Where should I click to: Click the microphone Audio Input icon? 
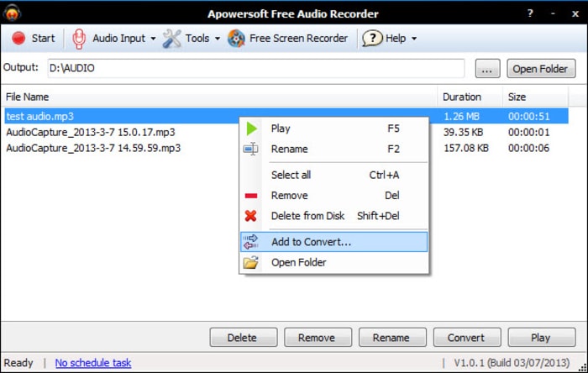[x=79, y=39]
